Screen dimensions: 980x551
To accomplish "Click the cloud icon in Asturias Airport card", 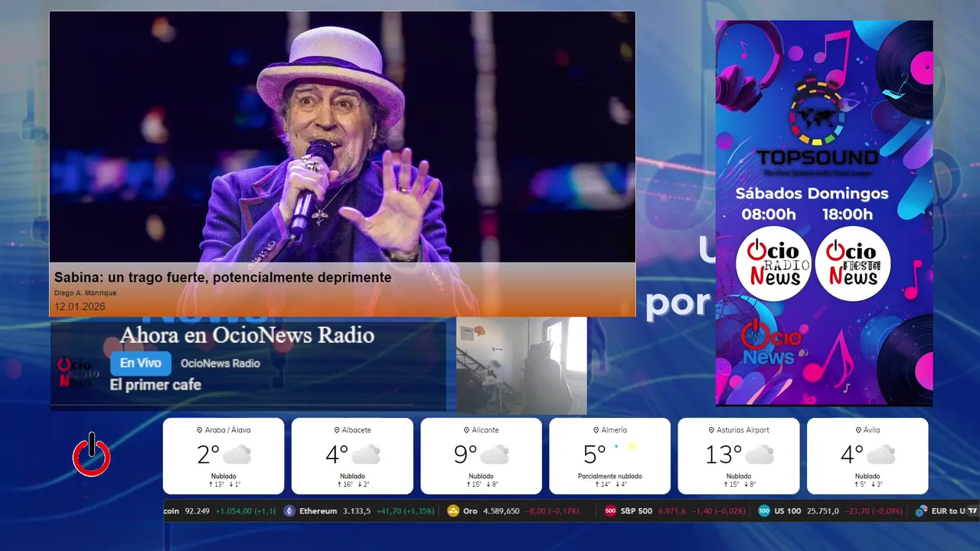I will tap(759, 455).
